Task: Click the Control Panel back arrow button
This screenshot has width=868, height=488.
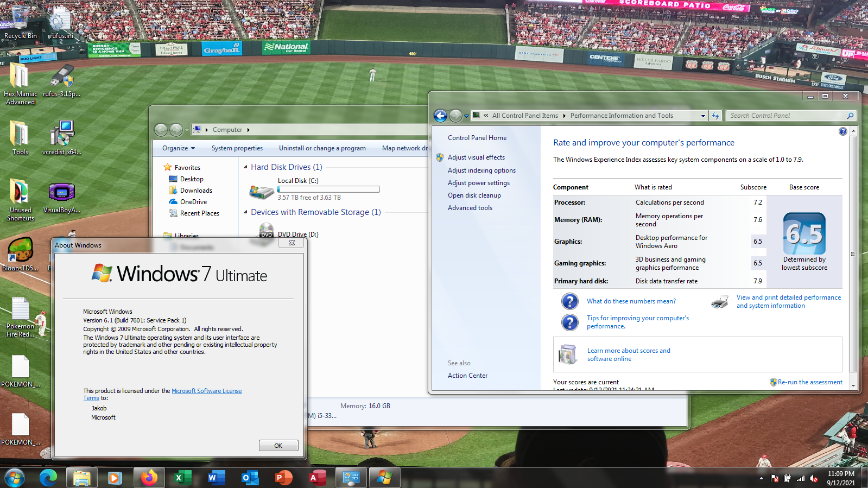Action: pyautogui.click(x=440, y=116)
